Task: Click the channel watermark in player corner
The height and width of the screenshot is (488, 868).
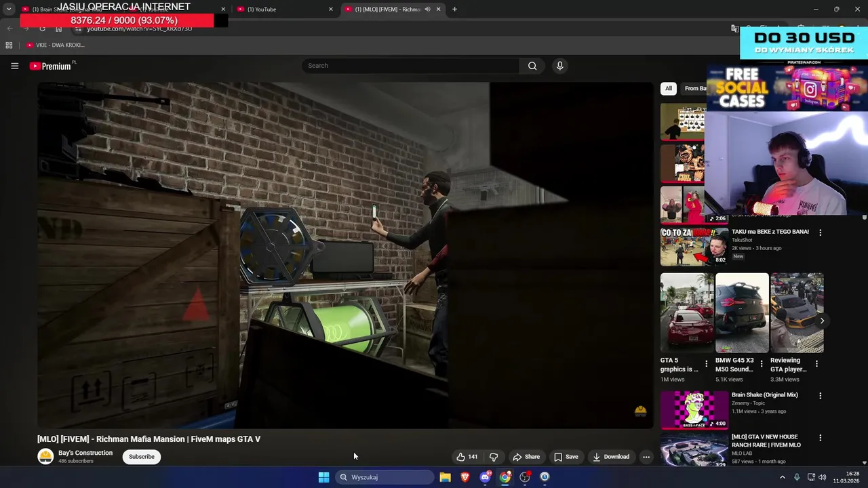Action: pyautogui.click(x=640, y=411)
